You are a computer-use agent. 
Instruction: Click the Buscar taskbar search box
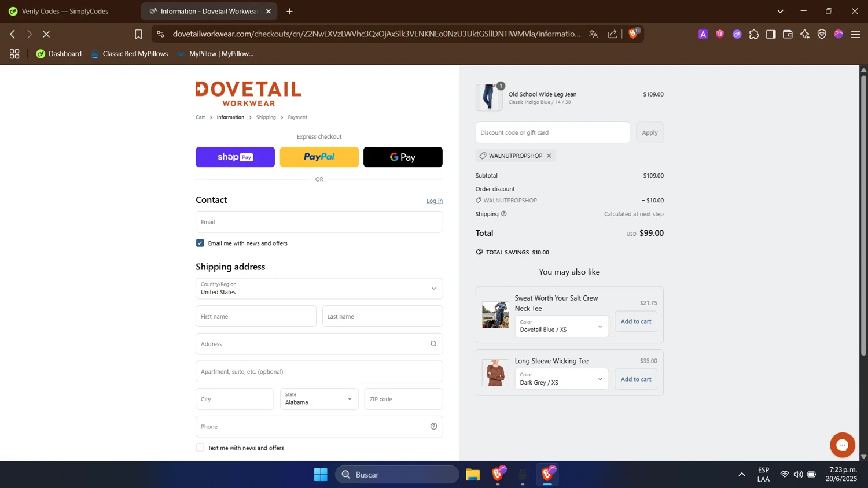[x=397, y=475]
